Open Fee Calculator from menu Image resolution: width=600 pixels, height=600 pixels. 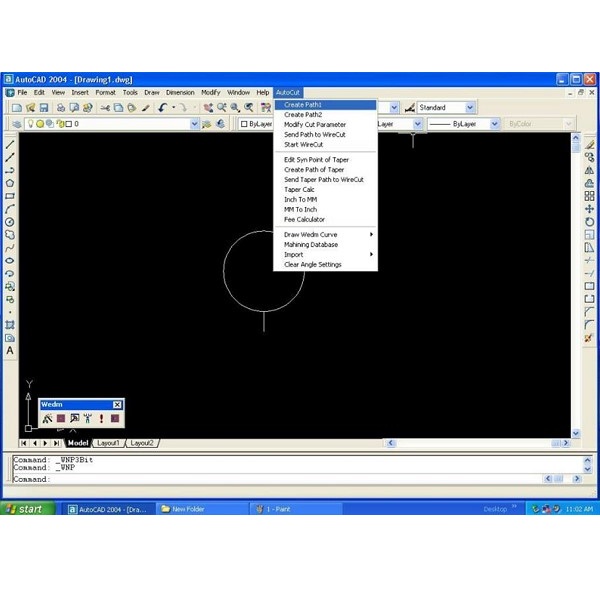tap(326, 220)
